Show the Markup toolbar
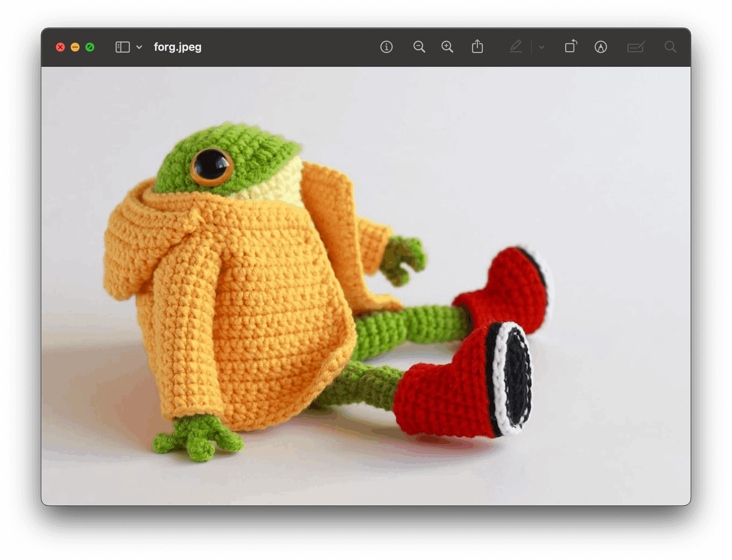 (601, 47)
